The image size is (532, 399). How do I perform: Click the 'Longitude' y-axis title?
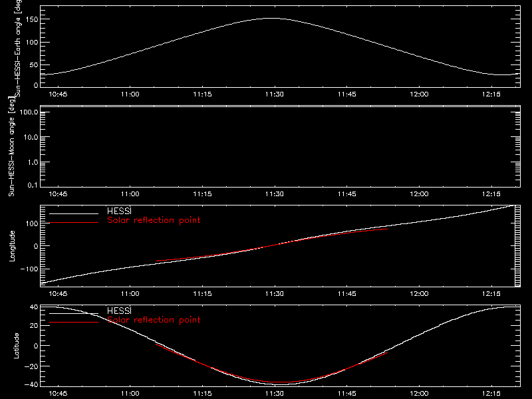(12, 246)
